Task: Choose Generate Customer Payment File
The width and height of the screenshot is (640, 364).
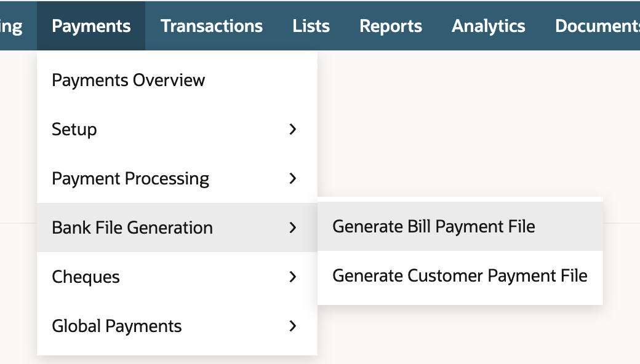Action: (x=460, y=275)
